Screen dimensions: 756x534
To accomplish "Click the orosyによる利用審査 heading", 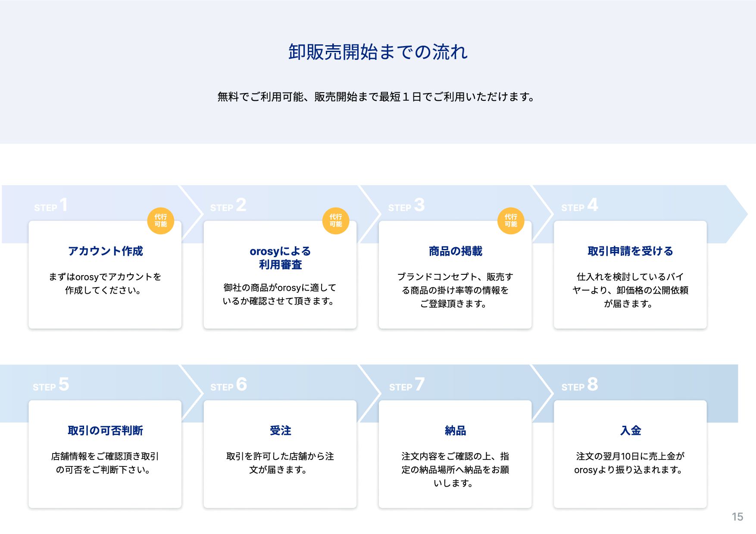I will [x=280, y=258].
